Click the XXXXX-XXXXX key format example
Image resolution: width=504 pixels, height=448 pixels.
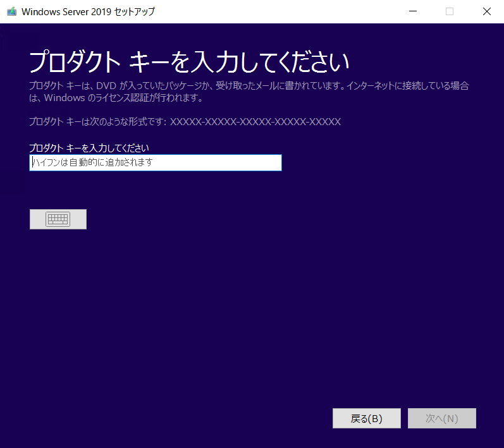pyautogui.click(x=255, y=122)
